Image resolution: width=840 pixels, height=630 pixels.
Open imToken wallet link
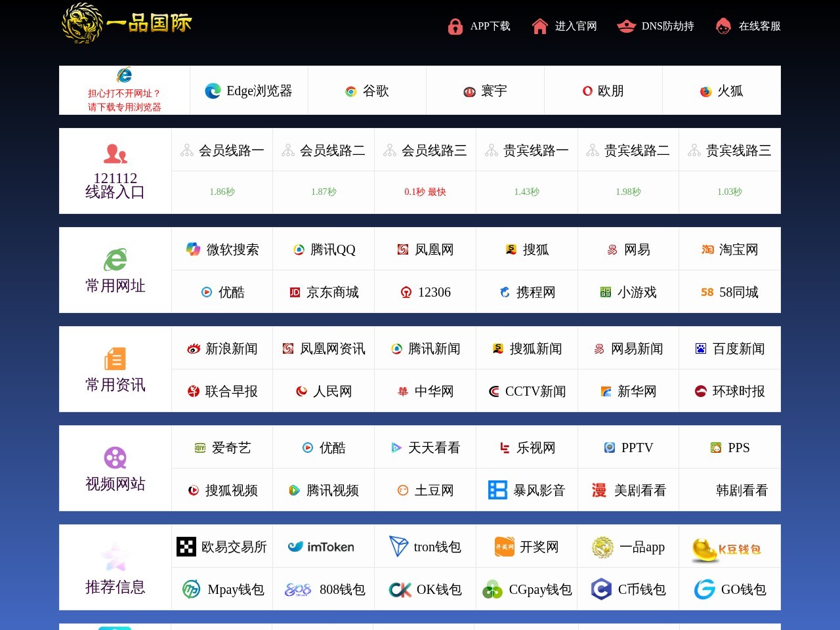(x=321, y=547)
